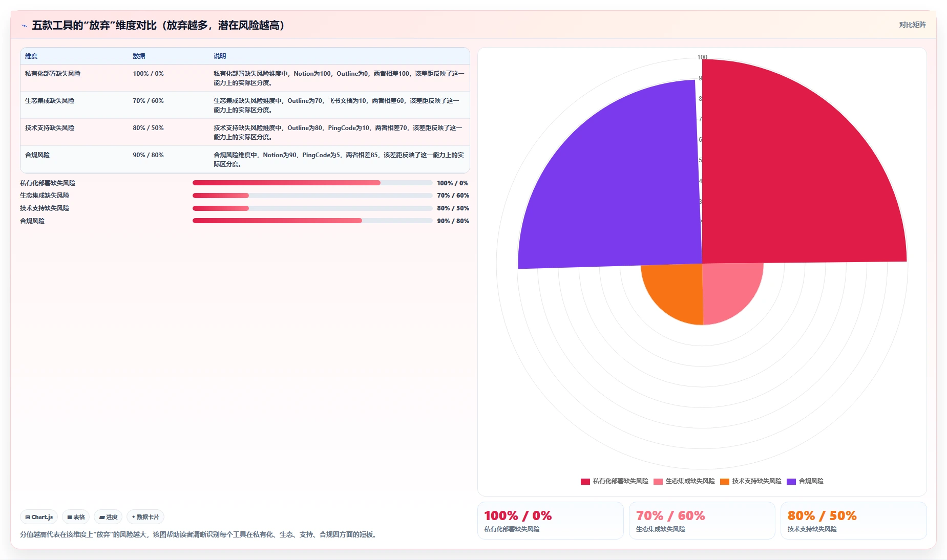Screen dimensions: 947x560
Task: Click table cell 70% / 60%
Action: click(148, 101)
